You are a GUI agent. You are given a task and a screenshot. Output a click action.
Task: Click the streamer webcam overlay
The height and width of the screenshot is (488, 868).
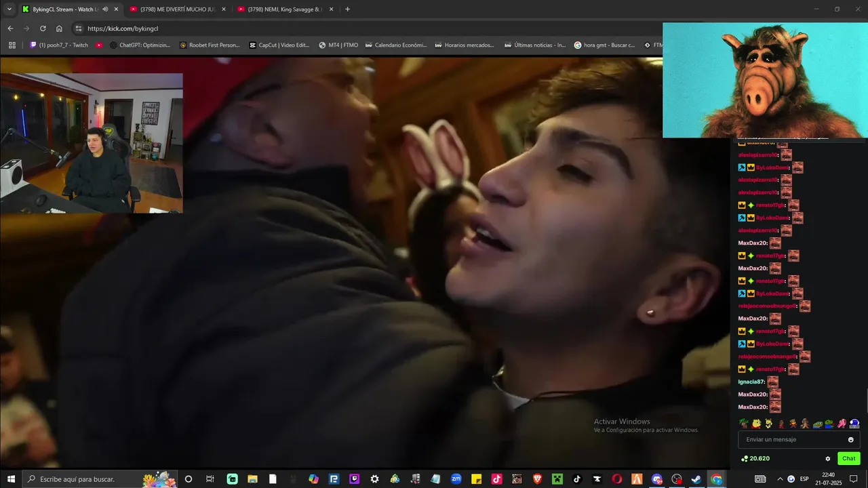(92, 144)
